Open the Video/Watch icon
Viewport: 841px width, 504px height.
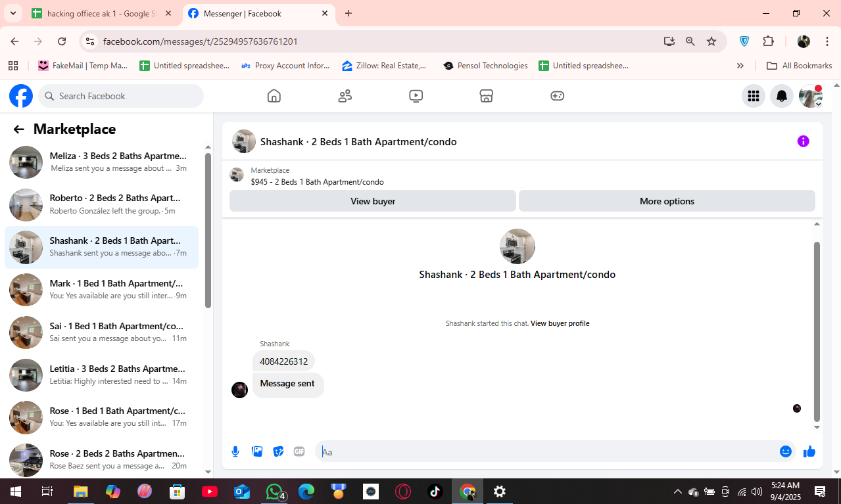416,96
